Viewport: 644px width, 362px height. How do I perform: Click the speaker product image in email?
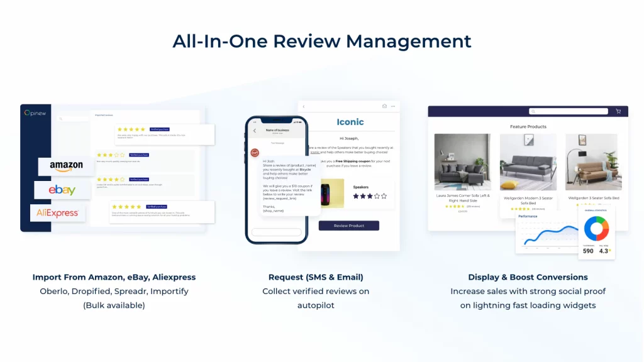(x=332, y=193)
